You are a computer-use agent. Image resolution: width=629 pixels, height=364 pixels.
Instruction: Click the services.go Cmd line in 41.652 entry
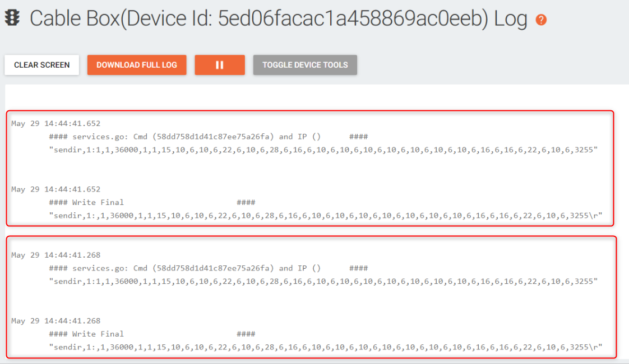click(208, 137)
